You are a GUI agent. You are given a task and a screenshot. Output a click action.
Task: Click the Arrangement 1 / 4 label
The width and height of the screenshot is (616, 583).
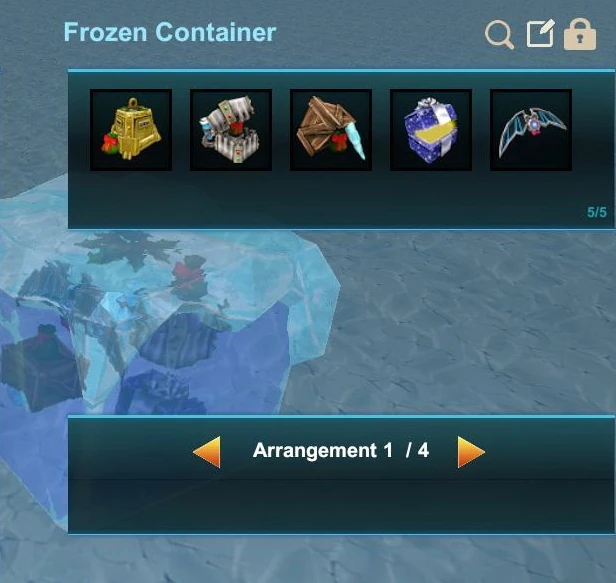coord(341,450)
